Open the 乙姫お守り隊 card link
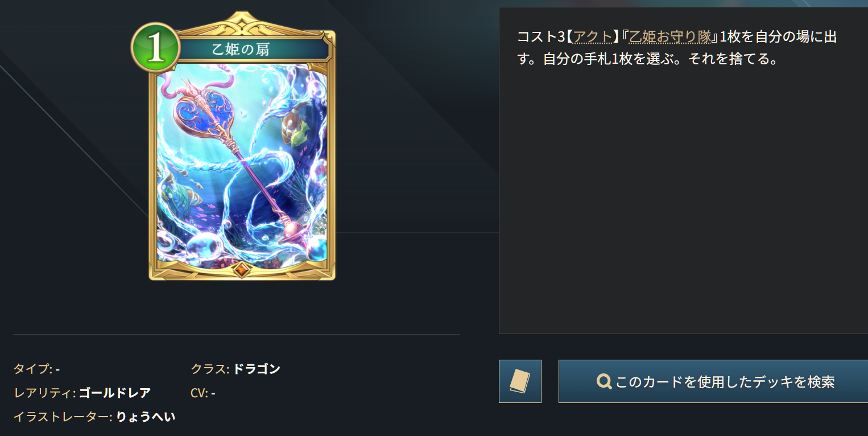 tap(670, 38)
